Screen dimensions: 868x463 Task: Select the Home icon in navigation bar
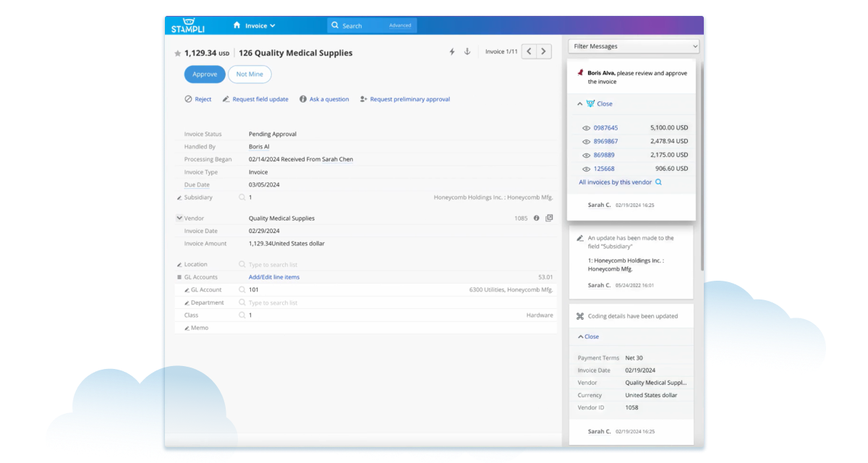[x=237, y=23]
